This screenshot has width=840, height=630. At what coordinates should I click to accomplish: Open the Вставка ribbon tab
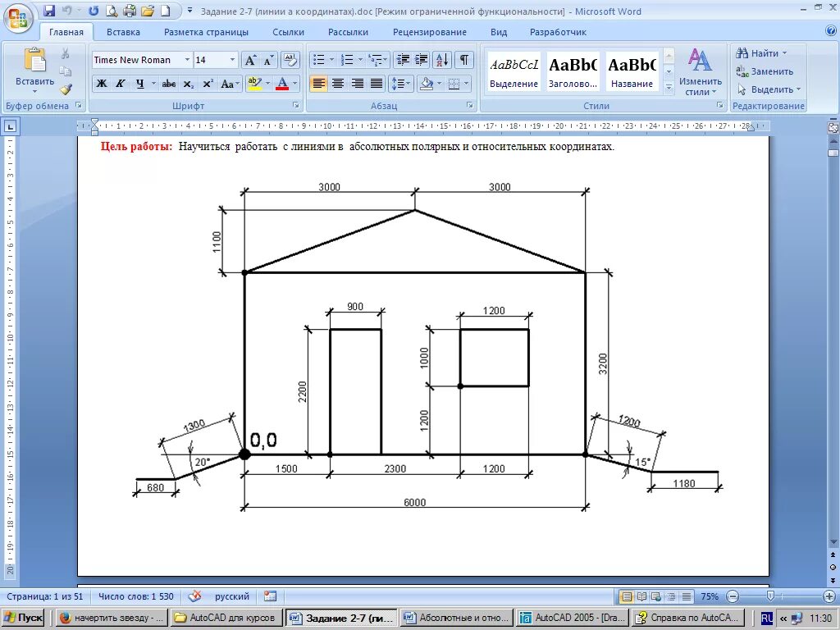[123, 32]
